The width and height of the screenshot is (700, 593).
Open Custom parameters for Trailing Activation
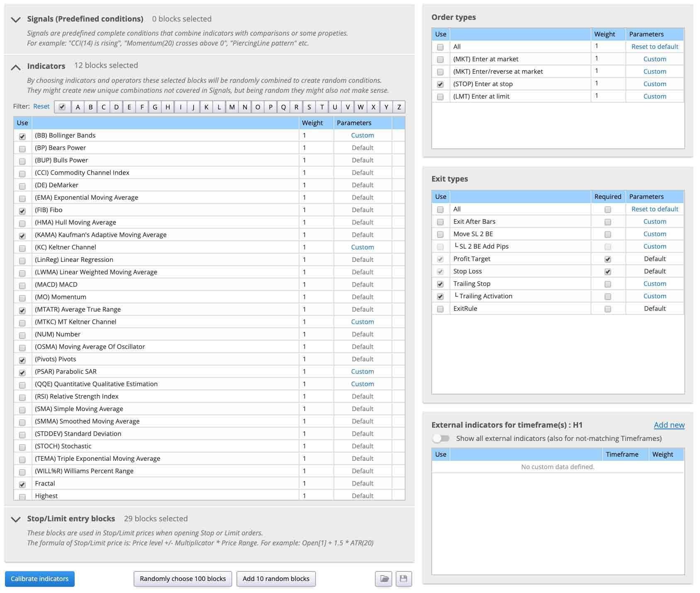pos(655,296)
